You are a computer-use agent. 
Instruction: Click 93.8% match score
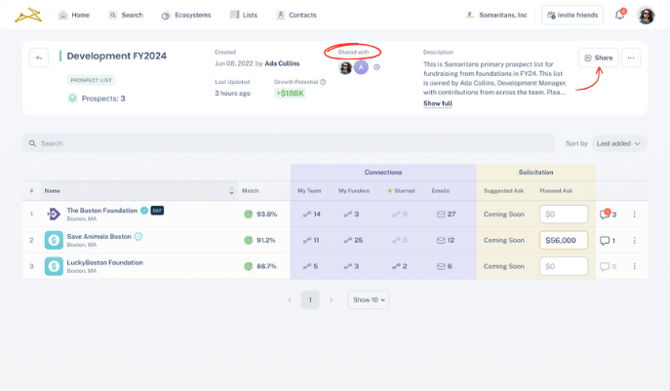(261, 214)
